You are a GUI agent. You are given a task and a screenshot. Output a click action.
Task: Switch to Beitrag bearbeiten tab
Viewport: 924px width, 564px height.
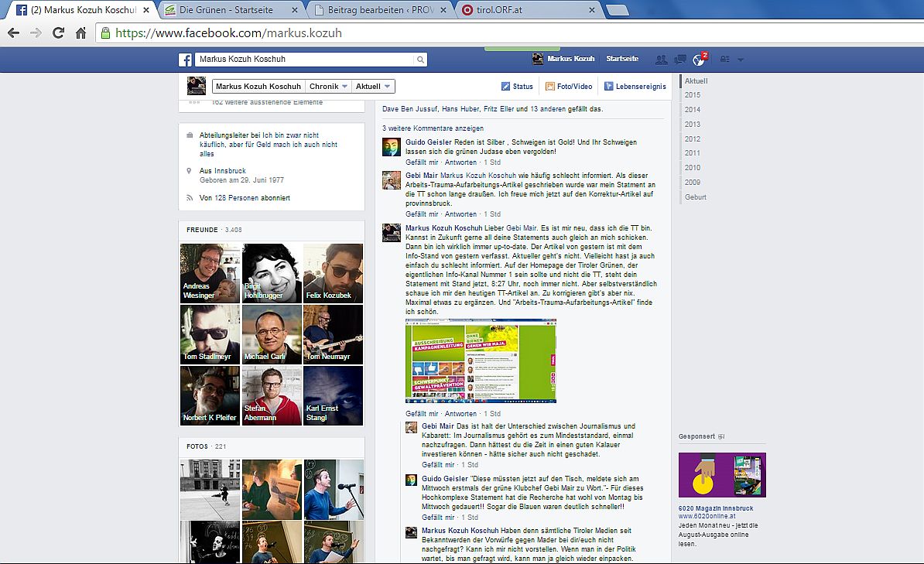point(381,10)
